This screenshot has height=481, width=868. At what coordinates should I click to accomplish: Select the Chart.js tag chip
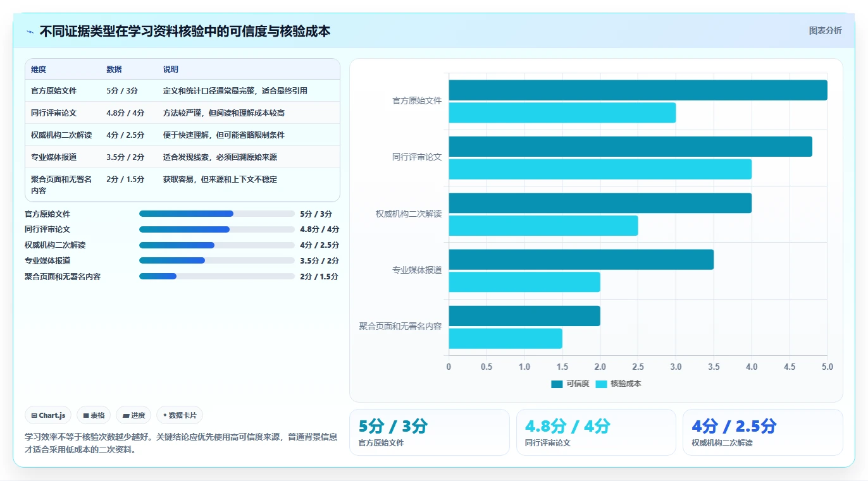pos(48,415)
